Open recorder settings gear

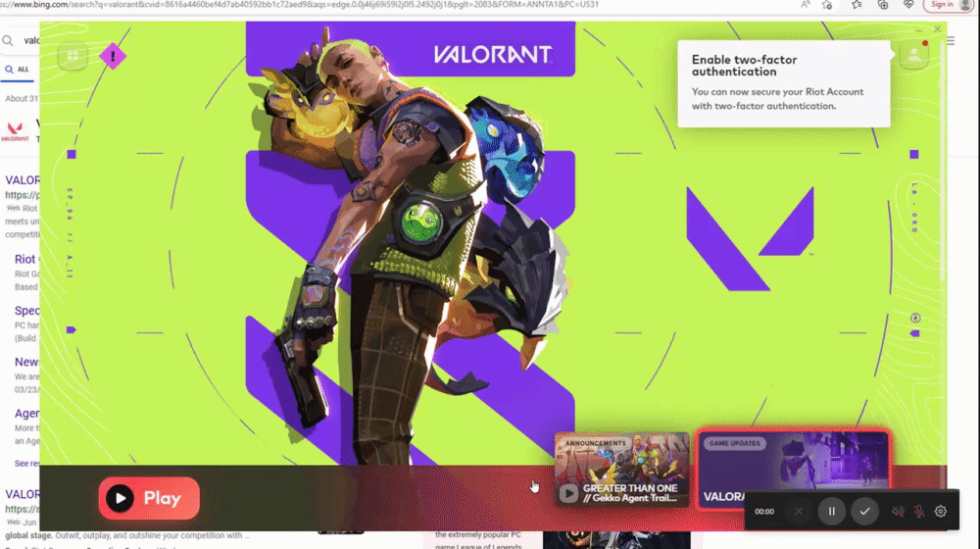pos(941,511)
